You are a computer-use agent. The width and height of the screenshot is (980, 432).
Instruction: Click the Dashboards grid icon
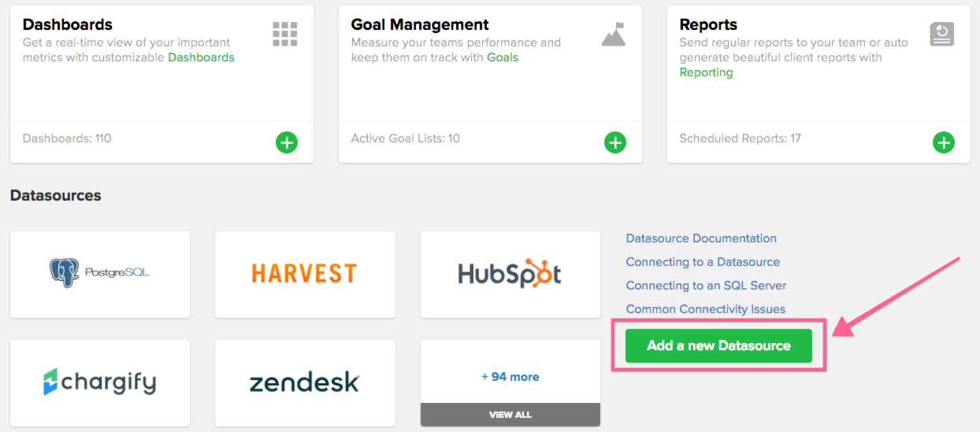click(x=285, y=34)
